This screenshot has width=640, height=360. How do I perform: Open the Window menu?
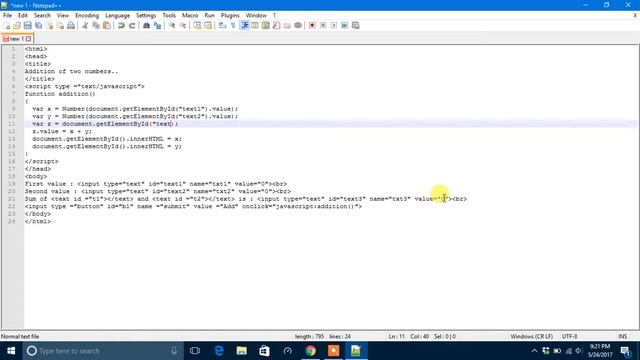click(x=256, y=16)
